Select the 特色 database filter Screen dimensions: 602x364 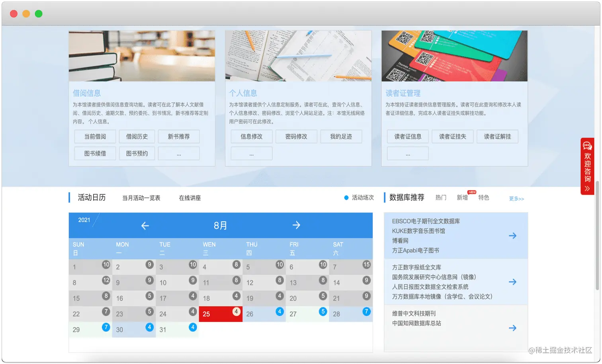coord(484,198)
